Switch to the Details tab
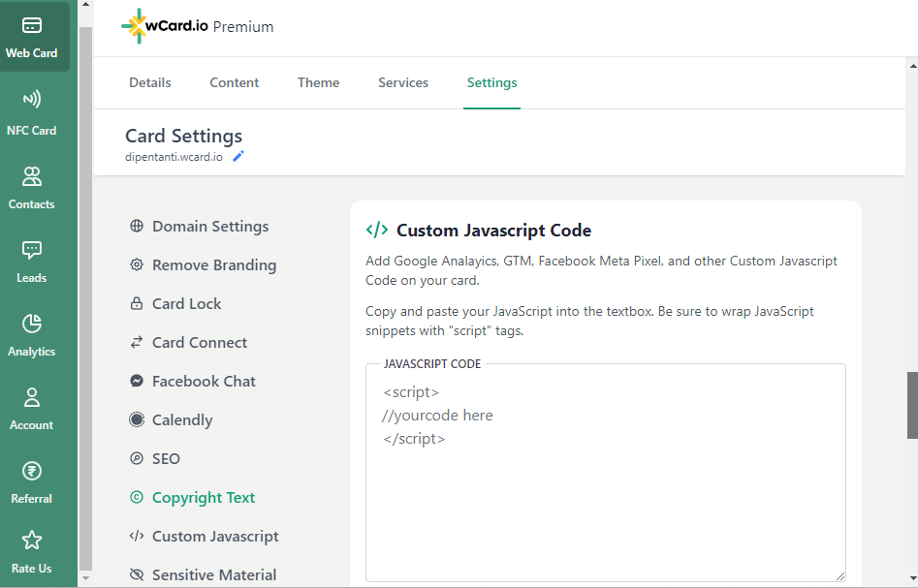The image size is (918, 588). pyautogui.click(x=150, y=82)
